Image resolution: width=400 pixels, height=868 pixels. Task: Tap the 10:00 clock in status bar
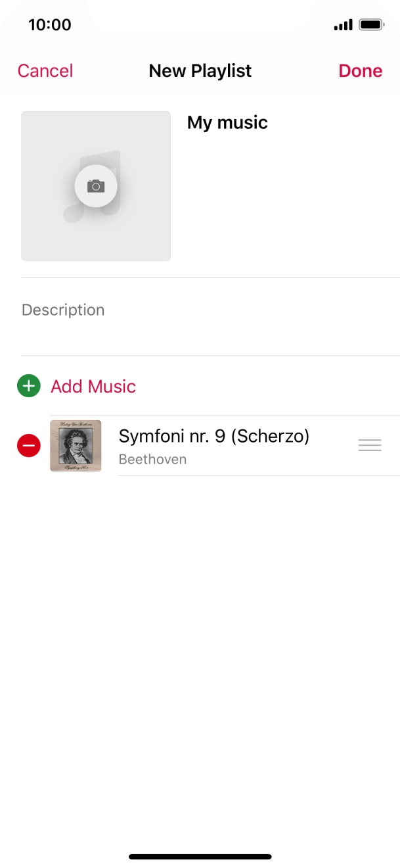click(x=50, y=25)
